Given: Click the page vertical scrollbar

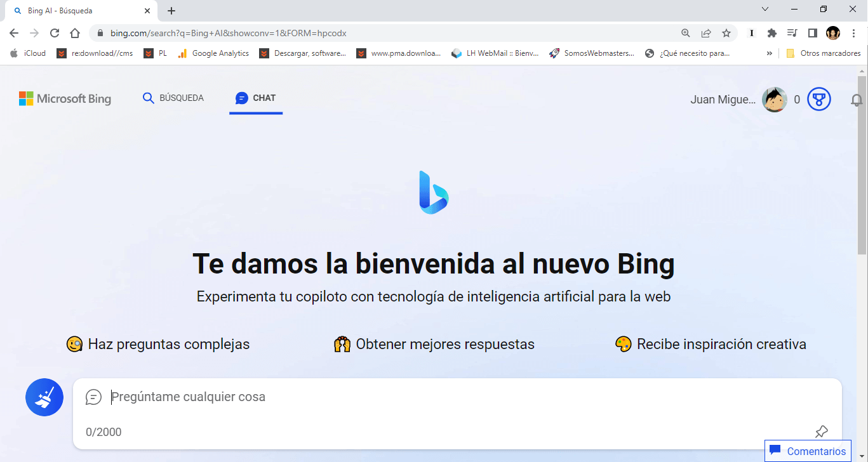Looking at the screenshot, I should point(862,165).
